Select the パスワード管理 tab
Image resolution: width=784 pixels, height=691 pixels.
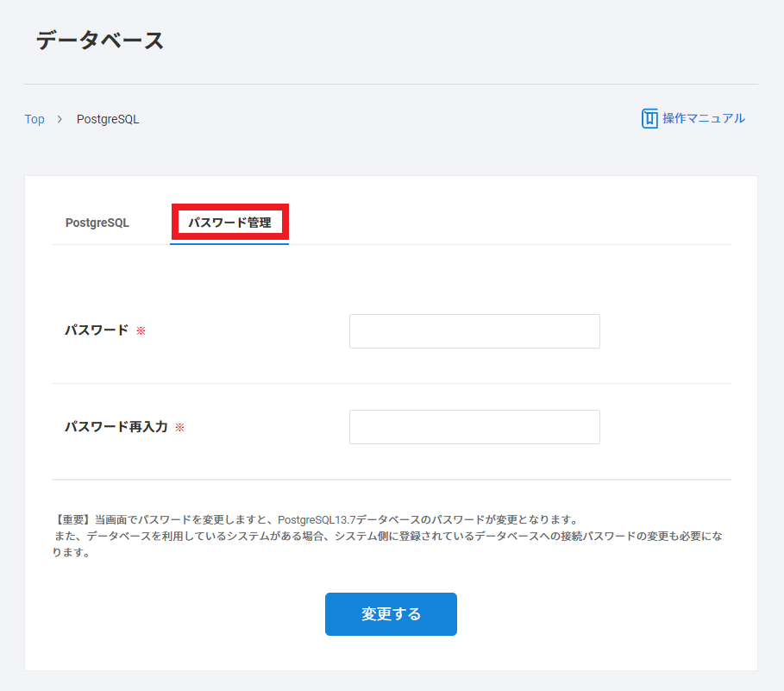pos(229,223)
